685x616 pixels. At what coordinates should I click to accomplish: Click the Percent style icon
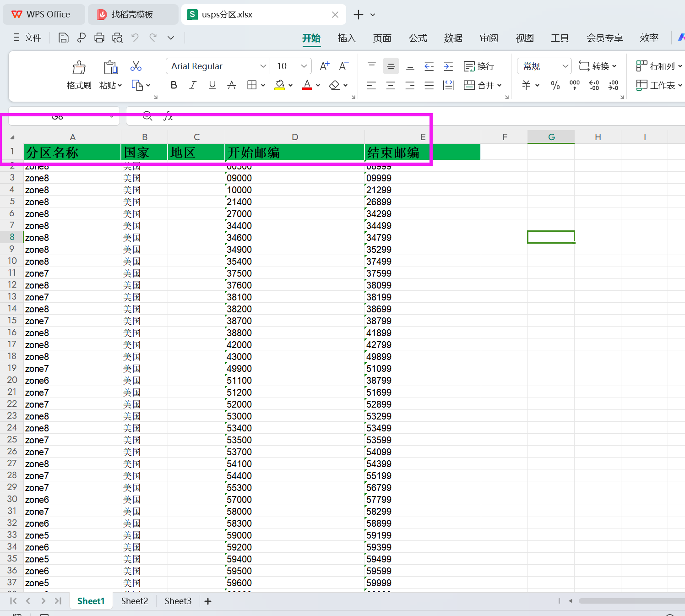[555, 85]
